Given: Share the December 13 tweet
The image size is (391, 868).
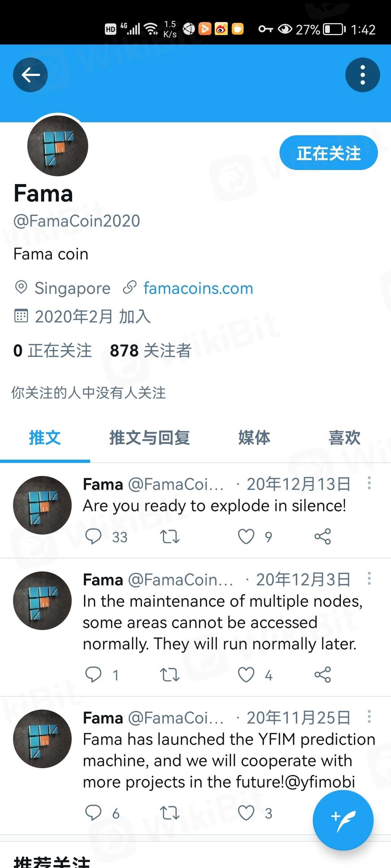Looking at the screenshot, I should [x=323, y=536].
